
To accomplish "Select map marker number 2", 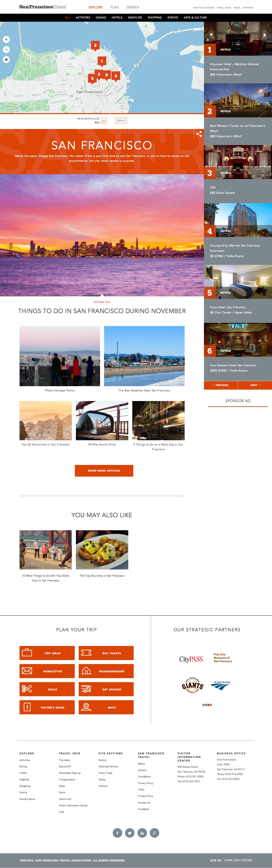I will click(x=95, y=45).
